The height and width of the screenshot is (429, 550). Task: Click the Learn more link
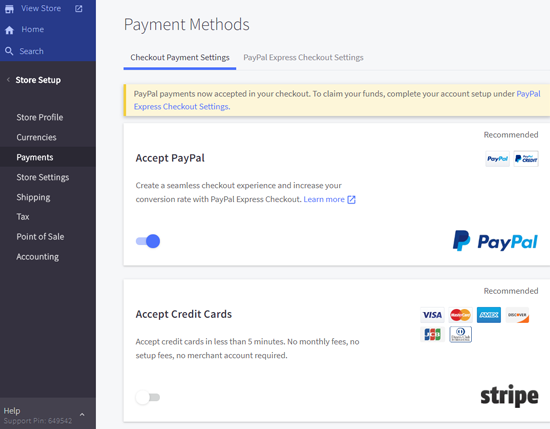click(324, 199)
